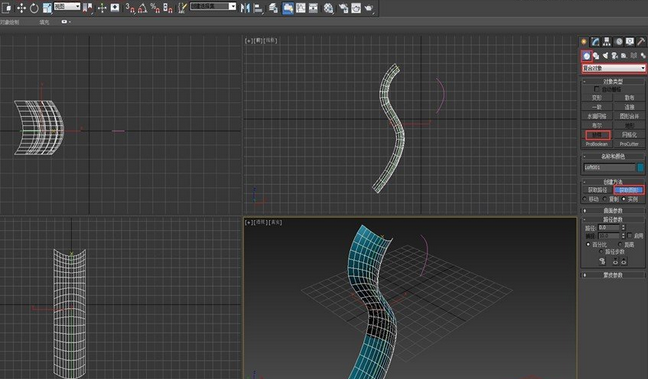Activate the Select and Move tool
This screenshot has width=648, height=379.
[21, 7]
